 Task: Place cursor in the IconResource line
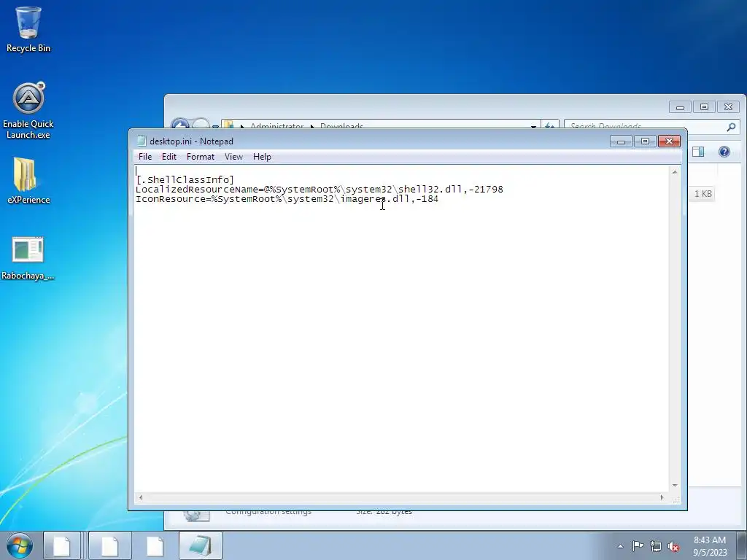[287, 199]
